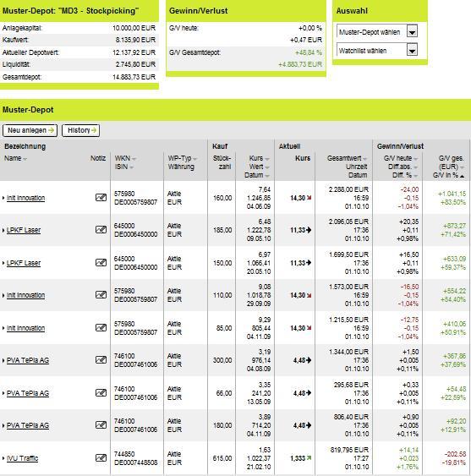Open note icon for PVA TePla AG 180,00 row
This screenshot has height=476, width=471.
(x=101, y=425)
